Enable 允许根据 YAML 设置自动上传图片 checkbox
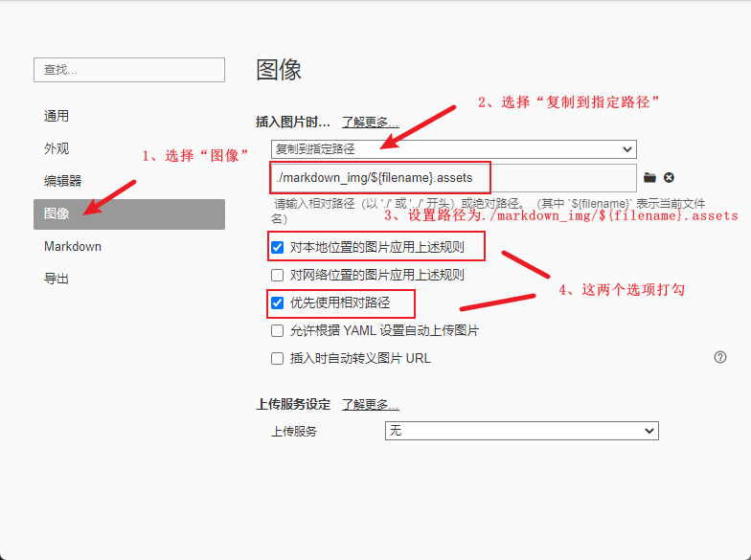The image size is (751, 560). 278,331
